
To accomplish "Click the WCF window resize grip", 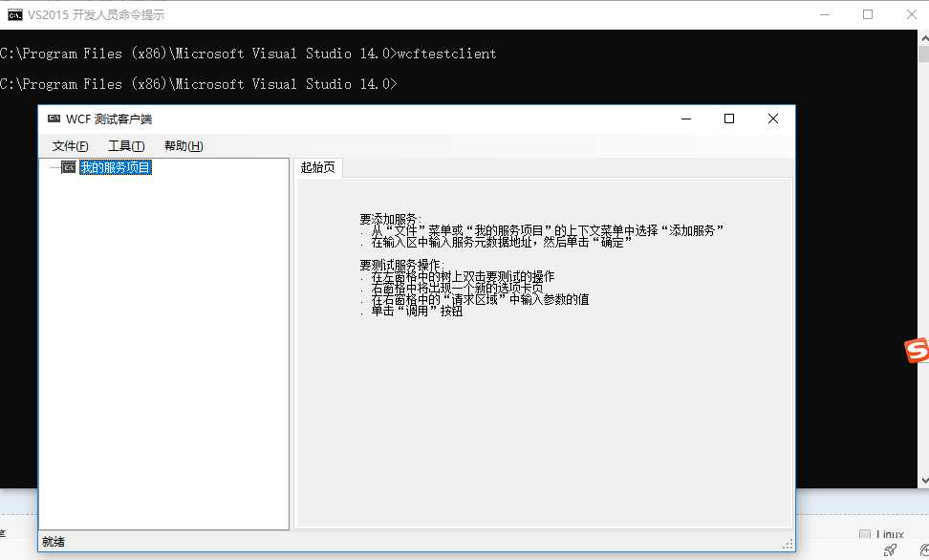I will pos(788,544).
